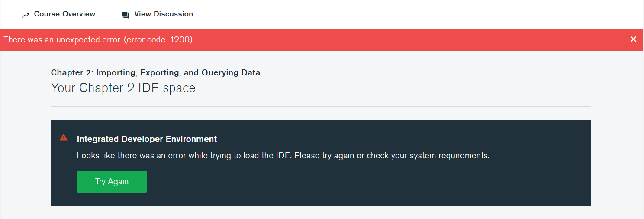Click the 'Your Chapter 2 IDE space' heading
Image resolution: width=644 pixels, height=219 pixels.
pyautogui.click(x=123, y=88)
